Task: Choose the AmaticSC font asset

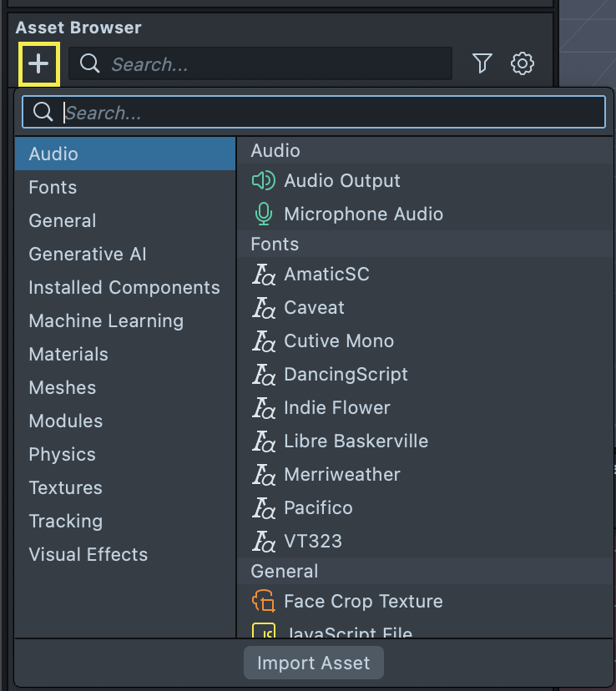Action: pyautogui.click(x=326, y=275)
